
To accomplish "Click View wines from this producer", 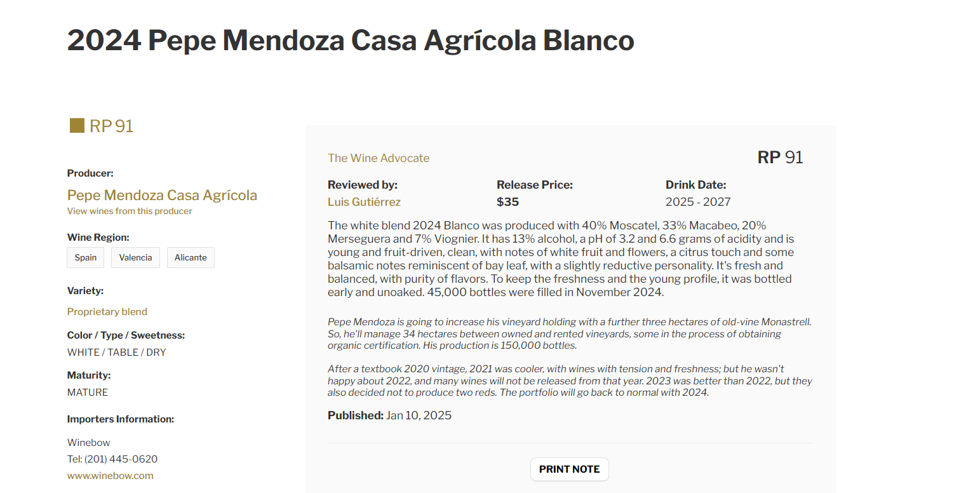I will pos(129,211).
